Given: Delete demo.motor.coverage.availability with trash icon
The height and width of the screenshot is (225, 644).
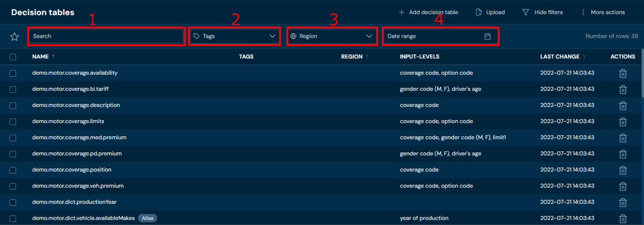Looking at the screenshot, I should 622,73.
